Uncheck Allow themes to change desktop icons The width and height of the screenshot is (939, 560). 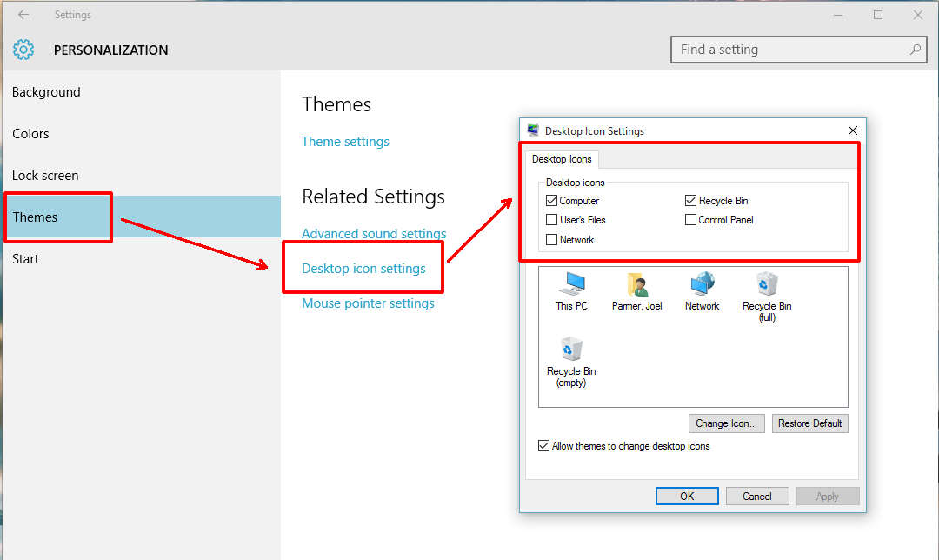543,445
